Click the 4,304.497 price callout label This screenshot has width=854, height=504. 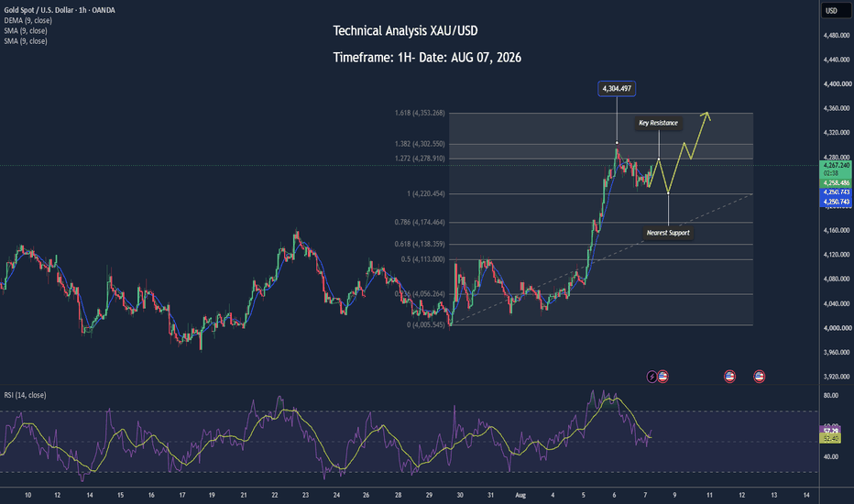[617, 89]
